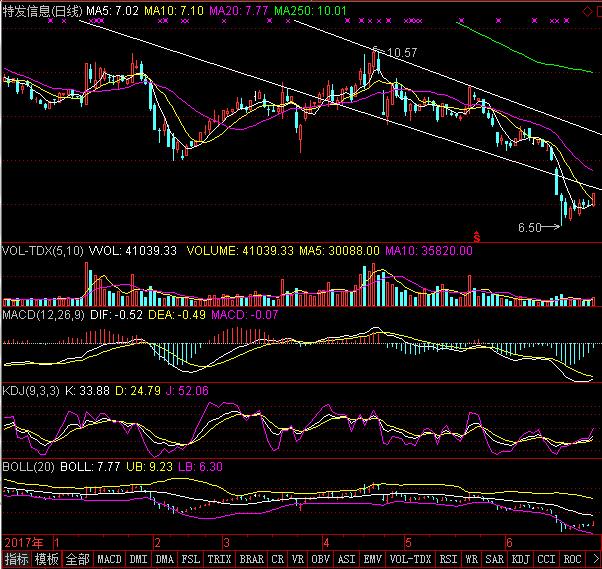Click the D: 24.79 value
Viewport: 602px width, 569px height.
[138, 391]
